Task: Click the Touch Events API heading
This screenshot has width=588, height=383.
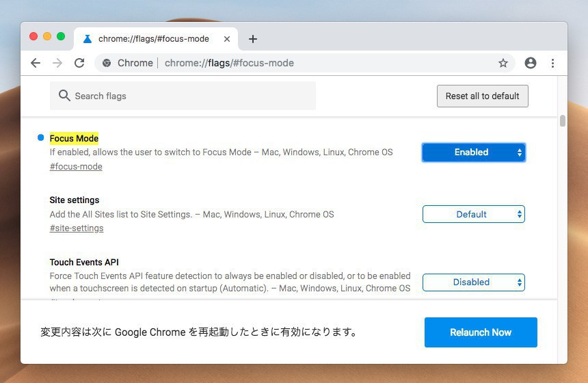Action: click(x=84, y=262)
